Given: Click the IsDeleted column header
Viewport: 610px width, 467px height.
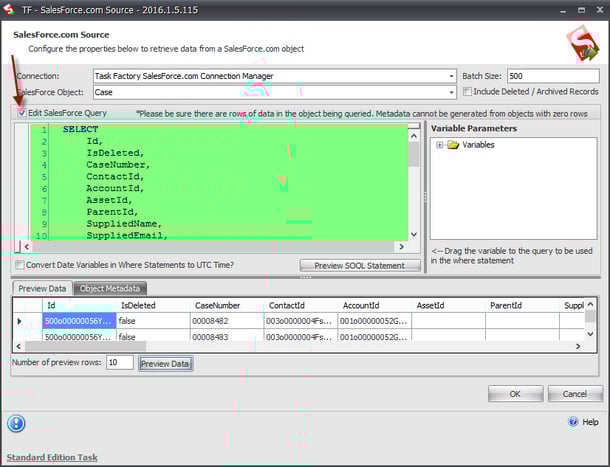Looking at the screenshot, I should click(153, 305).
